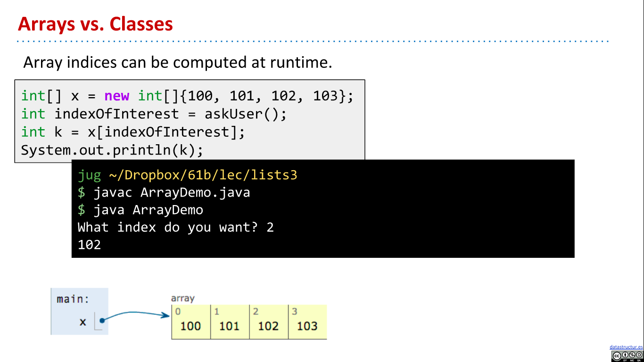Click the dollar sign prompt before javac command
The image size is (644, 362).
(82, 192)
